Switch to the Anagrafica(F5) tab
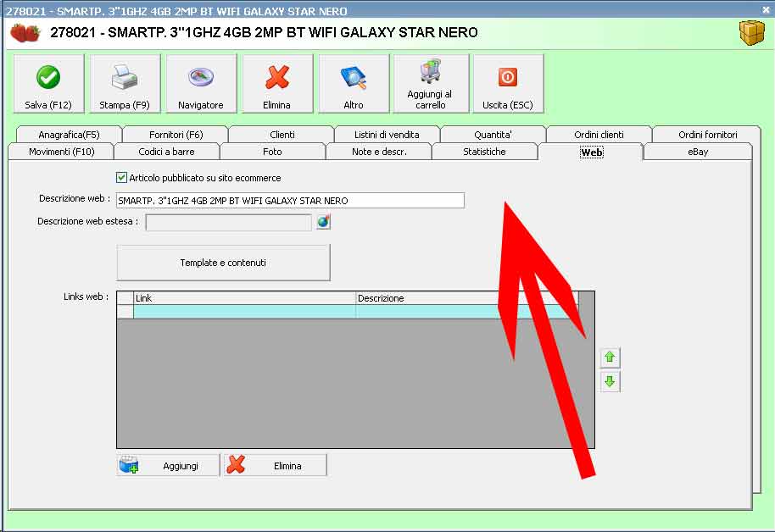Screen dimensions: 775x532 click(x=69, y=135)
